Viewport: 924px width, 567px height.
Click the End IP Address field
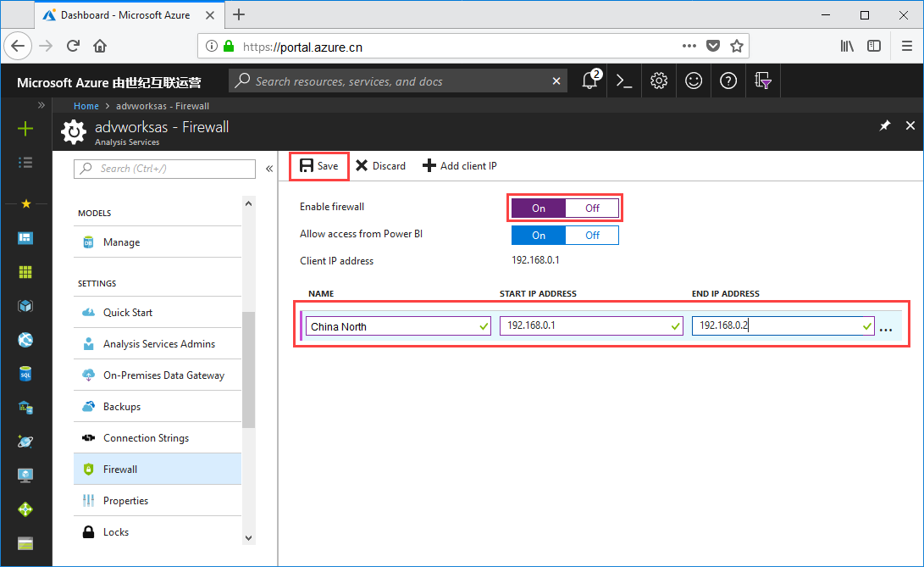click(783, 325)
